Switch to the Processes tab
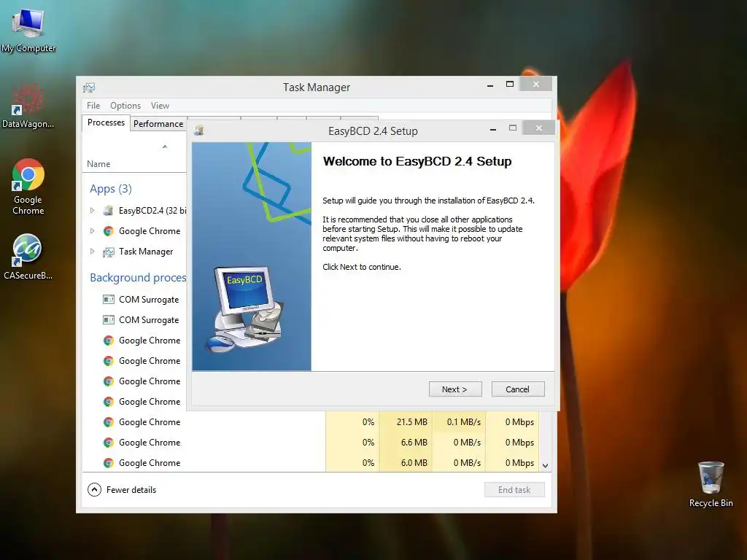Image resolution: width=747 pixels, height=560 pixels. [x=106, y=122]
